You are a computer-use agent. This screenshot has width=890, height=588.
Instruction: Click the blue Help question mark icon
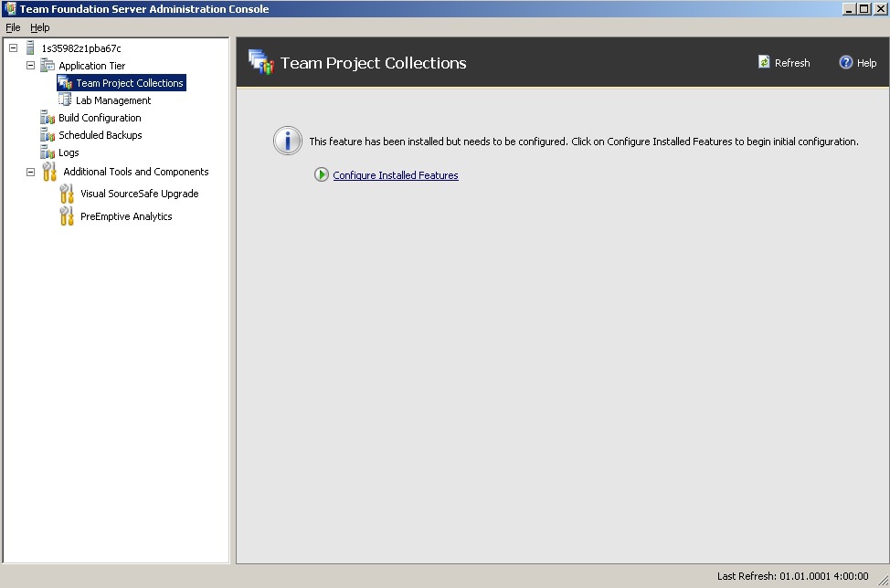point(846,62)
